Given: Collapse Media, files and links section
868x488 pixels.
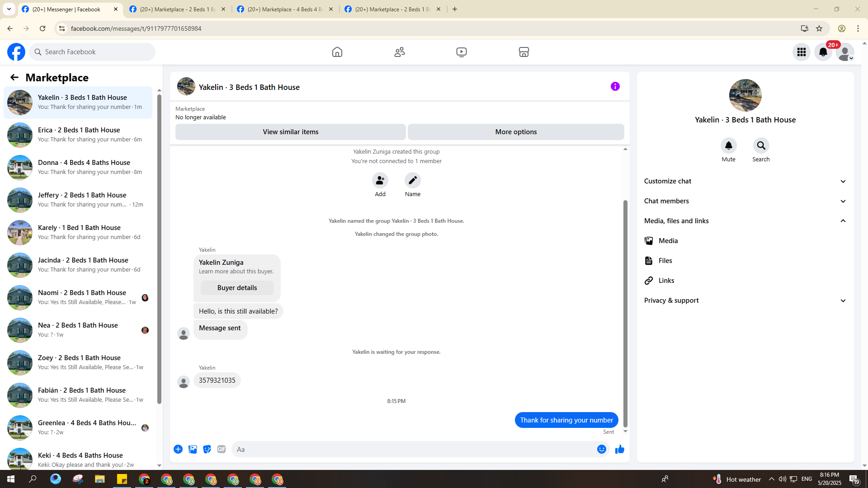Looking at the screenshot, I should click(x=745, y=221).
